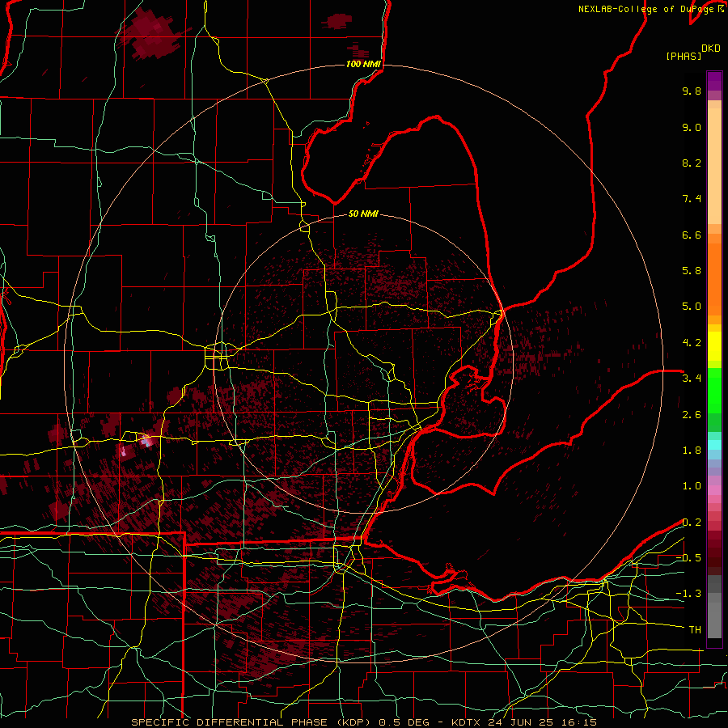The width and height of the screenshot is (728, 728).
Task: Pick the orange band of the color scale
Action: 714,278
